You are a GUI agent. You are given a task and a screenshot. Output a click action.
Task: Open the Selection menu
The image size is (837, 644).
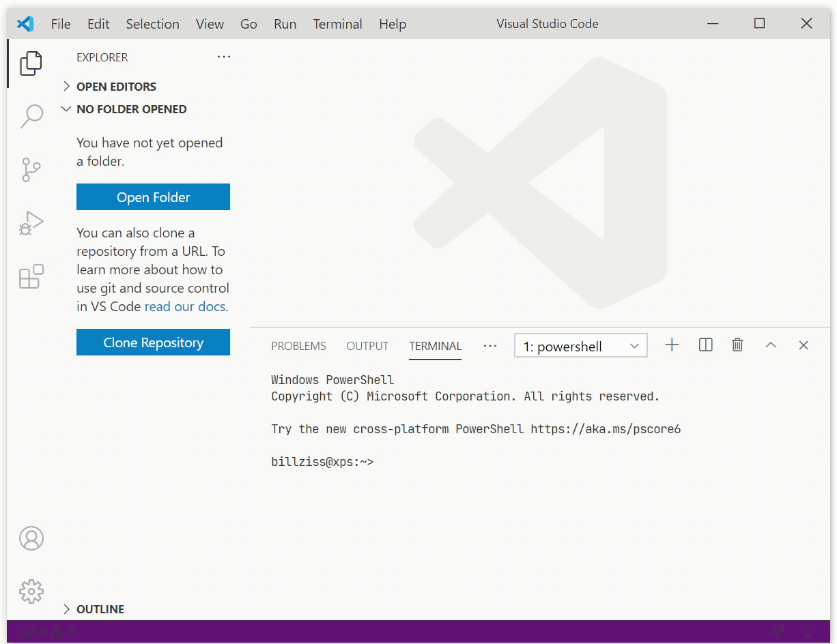[x=152, y=24]
